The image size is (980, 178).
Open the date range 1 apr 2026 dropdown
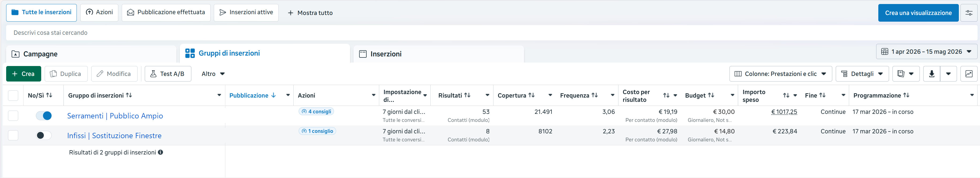pos(926,52)
